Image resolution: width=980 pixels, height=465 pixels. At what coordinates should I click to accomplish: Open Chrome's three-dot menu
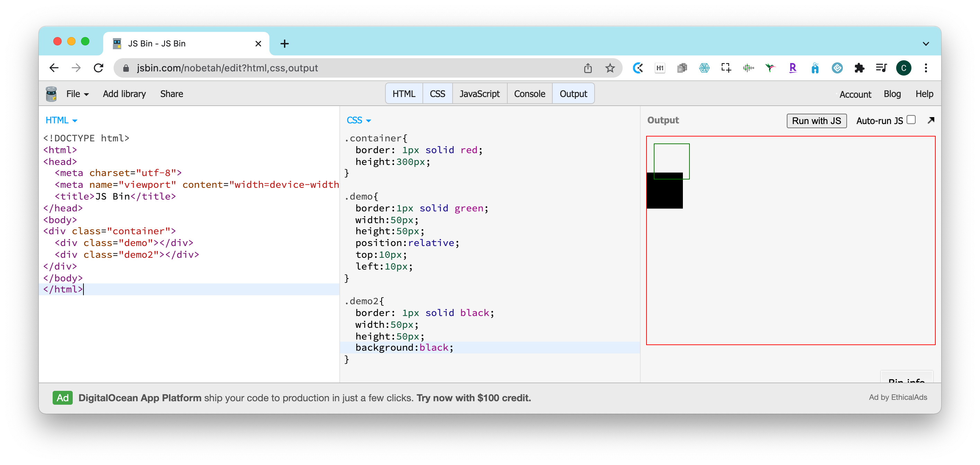[926, 68]
